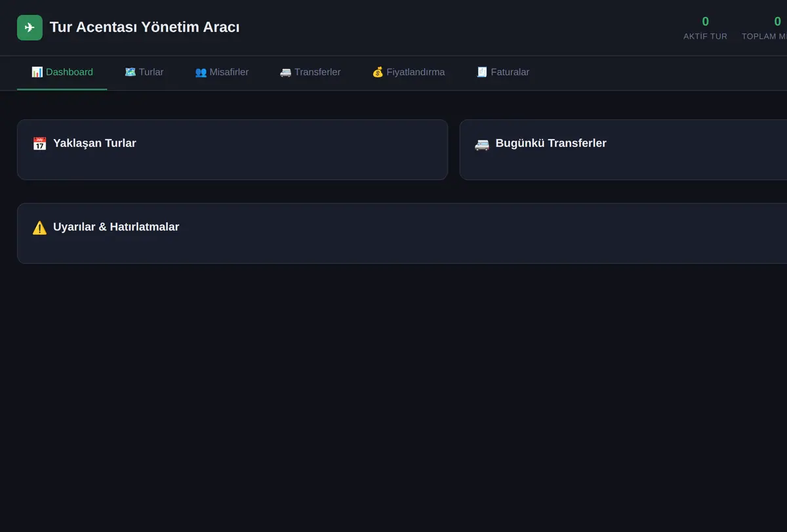This screenshot has width=787, height=532.
Task: Click the title "Tur Acentası Yönetim Aracı"
Action: (x=144, y=28)
